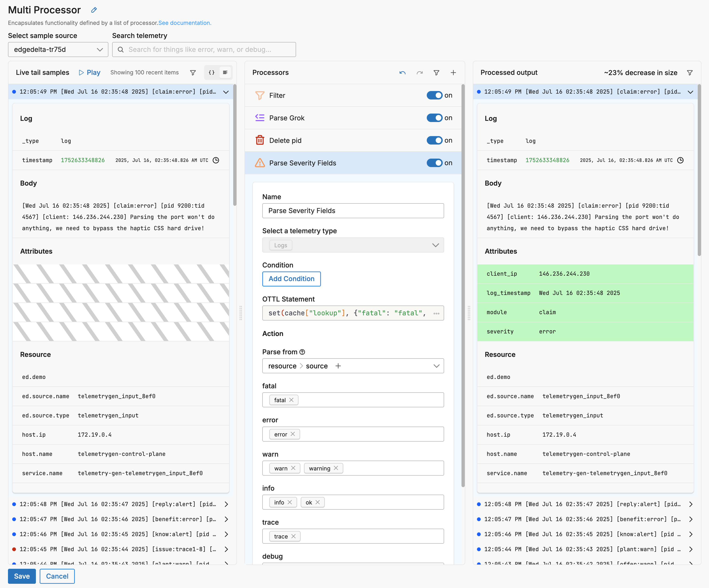This screenshot has height=588, width=709.
Task: Select the Parse Grok processor icon
Action: pos(260,118)
